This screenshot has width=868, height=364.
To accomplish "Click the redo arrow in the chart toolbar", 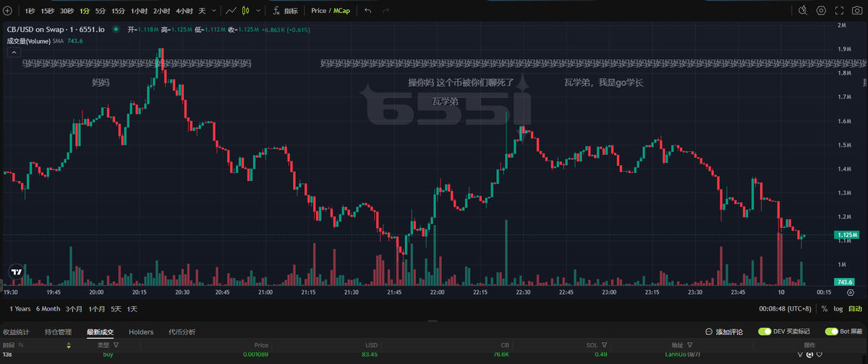I will [x=386, y=11].
